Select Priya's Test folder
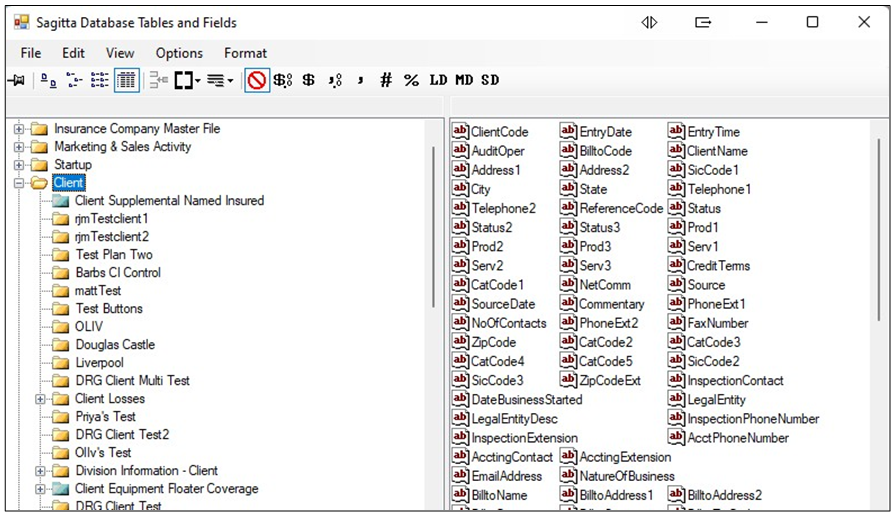Screen dimensions: 896x514 105,417
